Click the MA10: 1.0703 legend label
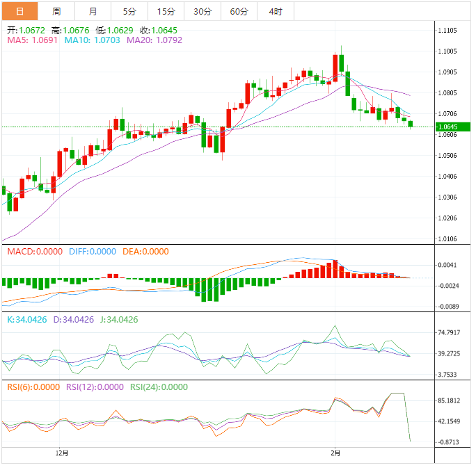Screen dimensions: 476x470 (93, 41)
